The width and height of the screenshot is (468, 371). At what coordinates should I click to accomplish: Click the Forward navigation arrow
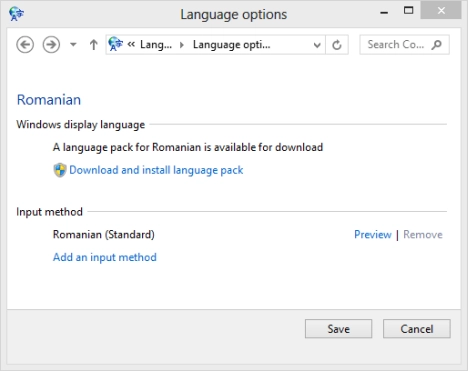[x=51, y=45]
